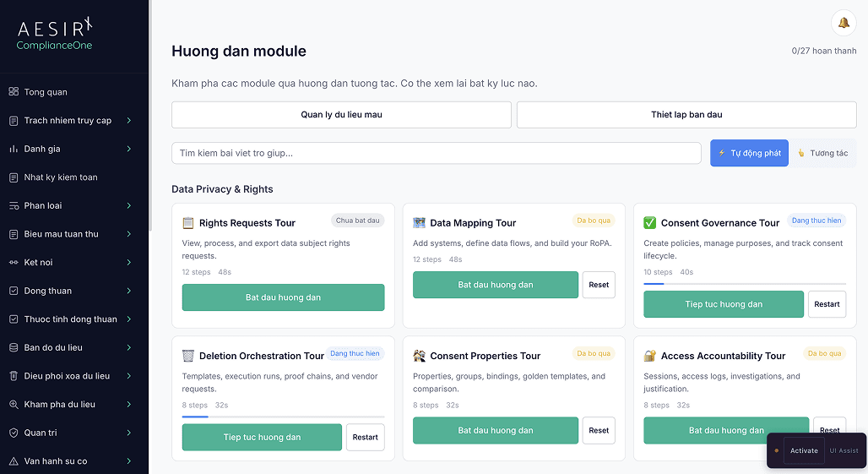Click the Deletion Orchestration Tour progress bar
The height and width of the screenshot is (474, 868).
(283, 417)
